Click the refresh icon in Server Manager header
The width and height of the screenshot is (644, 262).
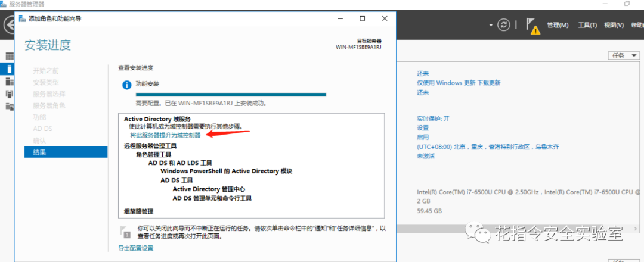[x=503, y=25]
